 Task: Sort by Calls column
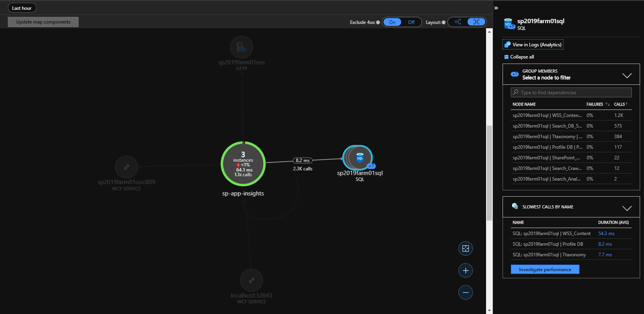(x=621, y=104)
